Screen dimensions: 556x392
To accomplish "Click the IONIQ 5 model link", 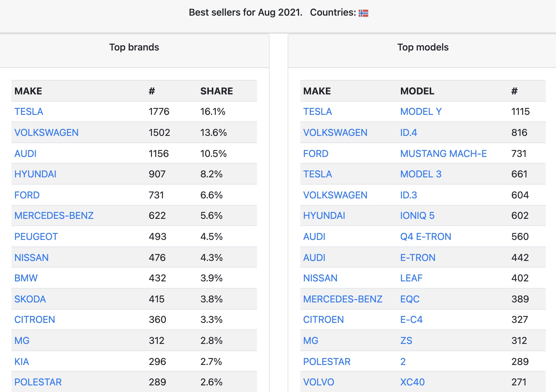I will coord(417,216).
